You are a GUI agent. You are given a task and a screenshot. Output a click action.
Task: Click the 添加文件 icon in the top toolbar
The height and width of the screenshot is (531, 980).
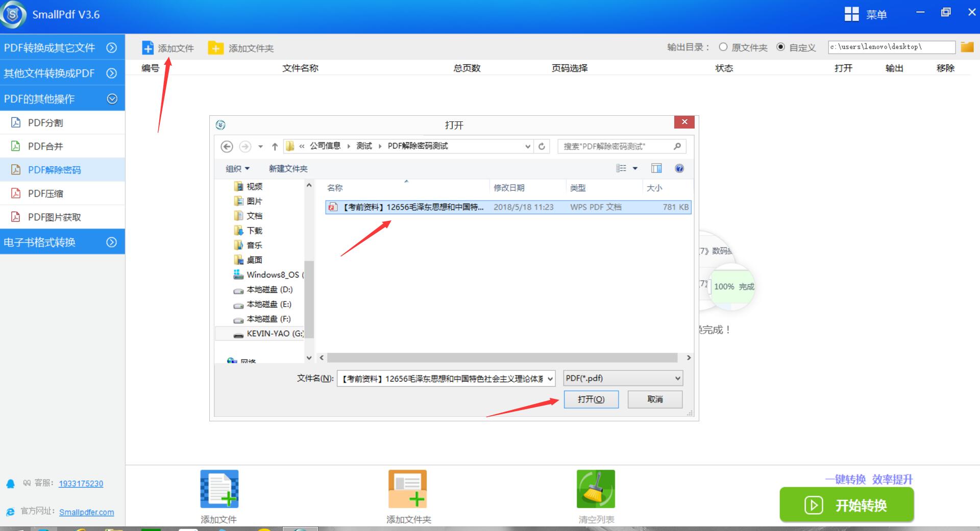[148, 47]
